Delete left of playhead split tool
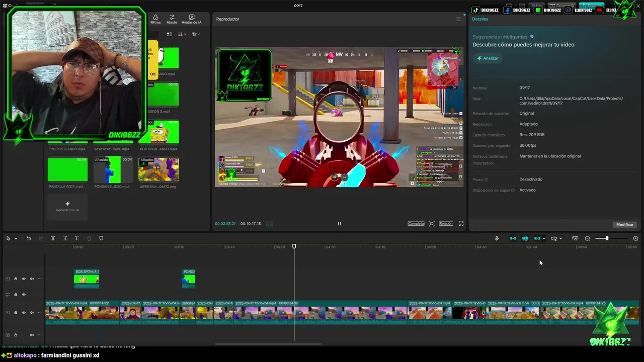644x362 pixels. click(x=65, y=238)
